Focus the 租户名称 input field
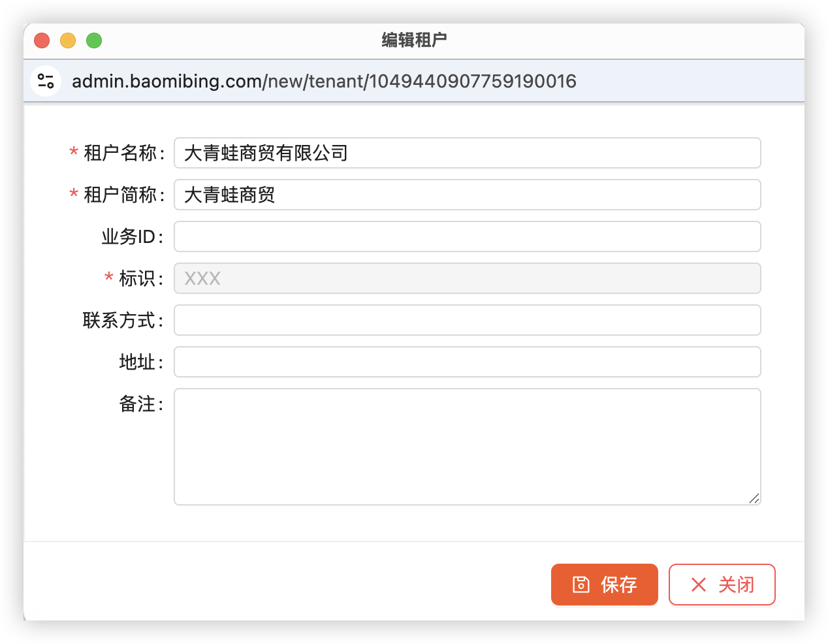This screenshot has height=644, width=828. 468,153
